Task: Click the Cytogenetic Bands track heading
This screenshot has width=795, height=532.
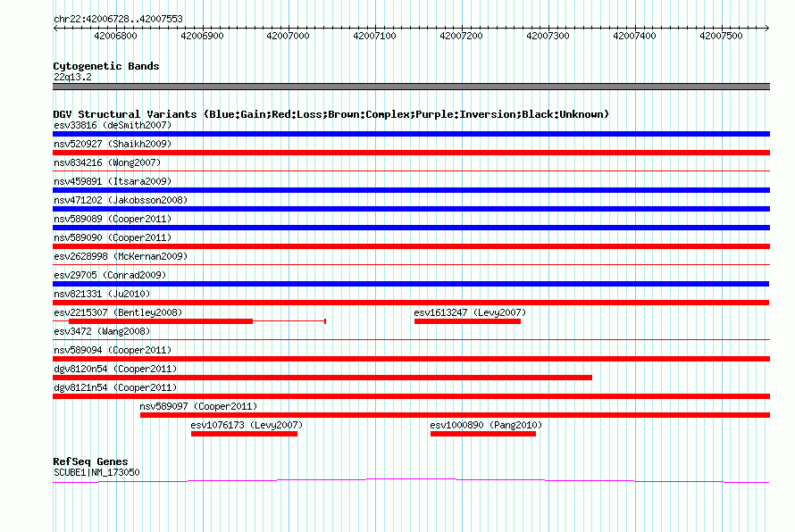Action: pos(106,66)
